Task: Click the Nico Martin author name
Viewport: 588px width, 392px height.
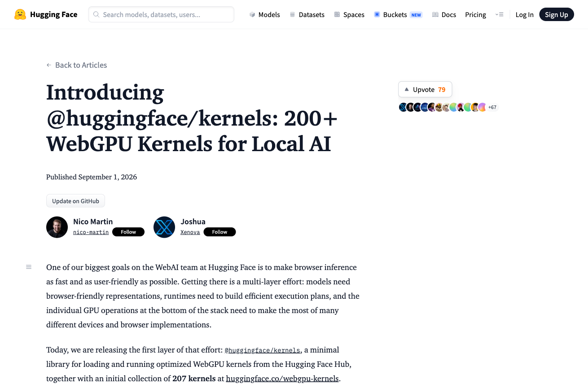Action: pos(93,222)
